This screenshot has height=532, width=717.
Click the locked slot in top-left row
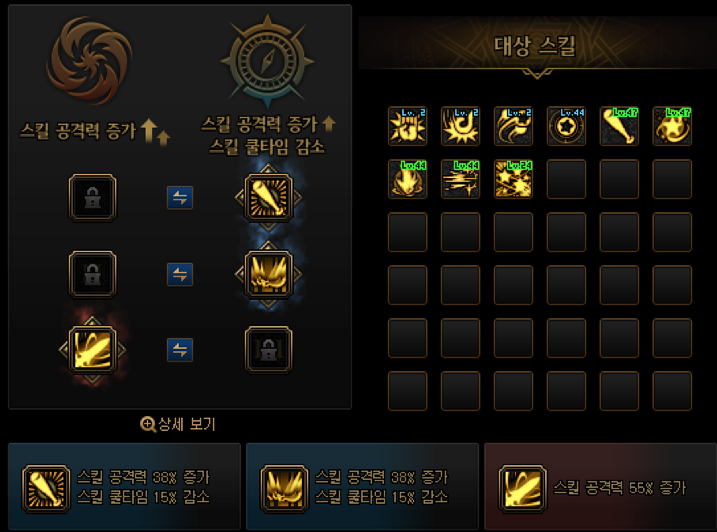(x=92, y=198)
